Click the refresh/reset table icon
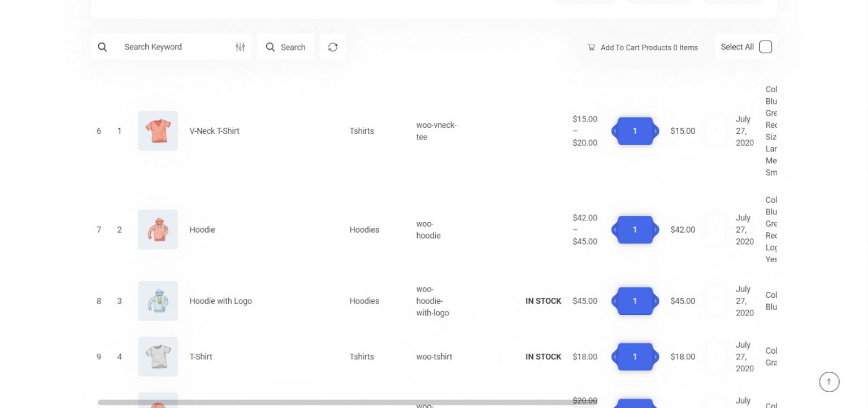This screenshot has height=408, width=868. pyautogui.click(x=333, y=47)
